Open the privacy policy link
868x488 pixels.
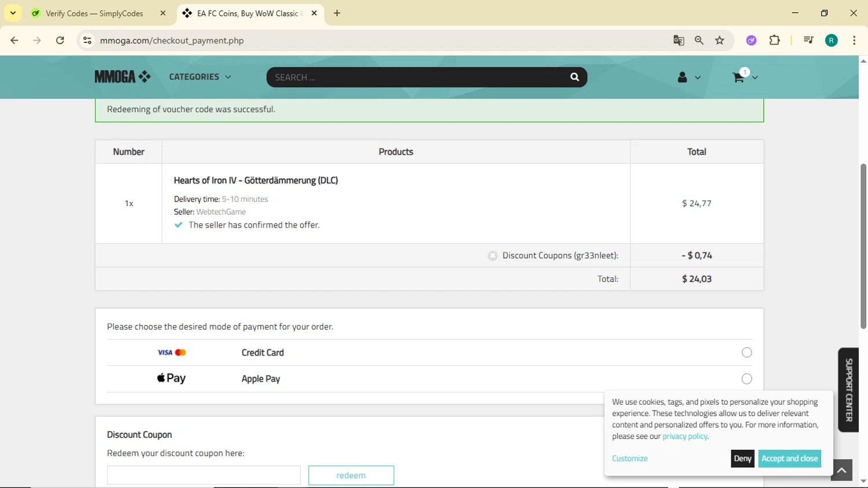tap(685, 436)
